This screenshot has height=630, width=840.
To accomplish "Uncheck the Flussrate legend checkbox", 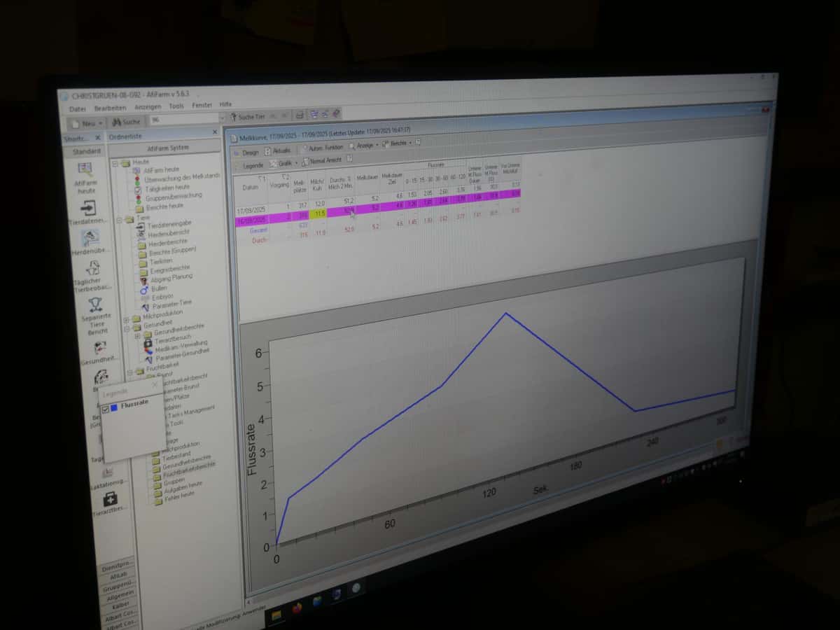I will tap(105, 409).
